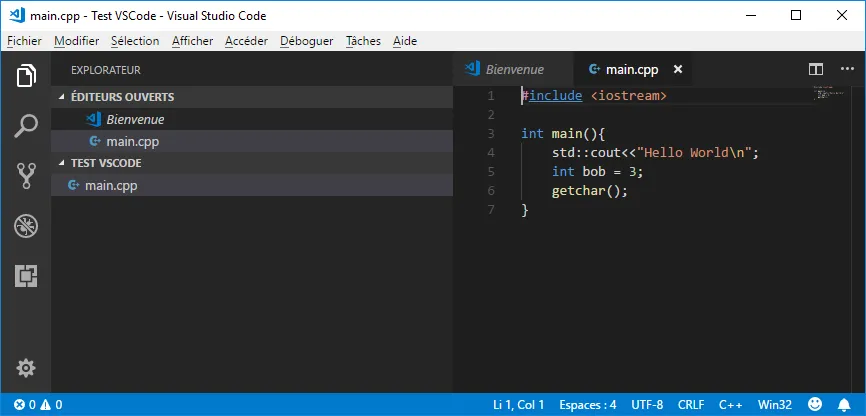Click the UTF-8 encoding indicator
Screen dimensions: 866x416
pos(647,404)
